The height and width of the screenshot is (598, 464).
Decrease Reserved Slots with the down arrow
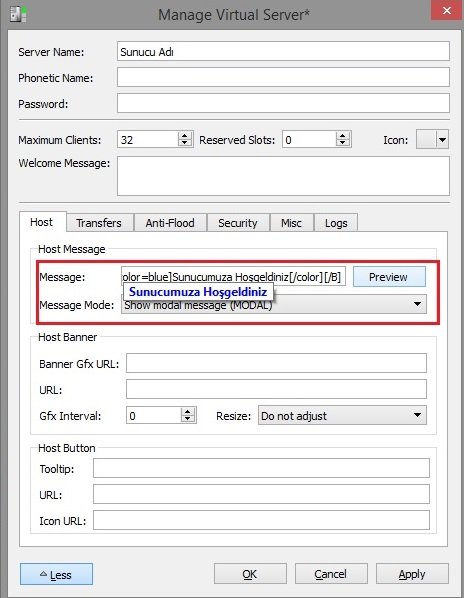343,143
